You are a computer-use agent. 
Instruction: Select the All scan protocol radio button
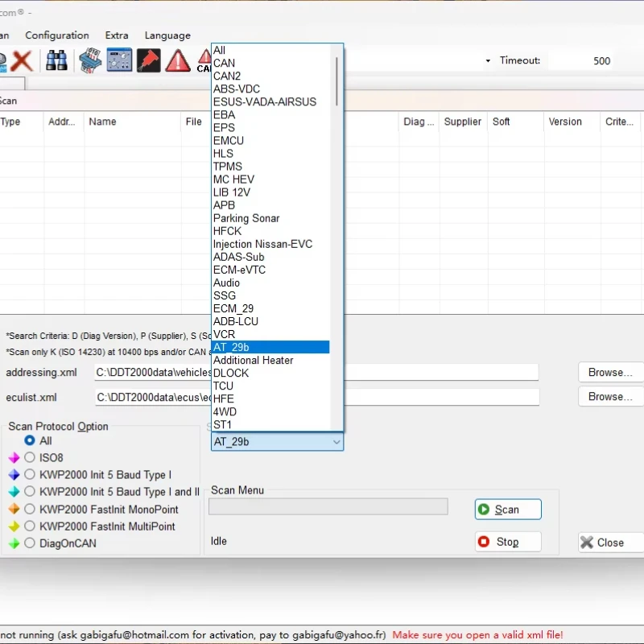click(30, 440)
